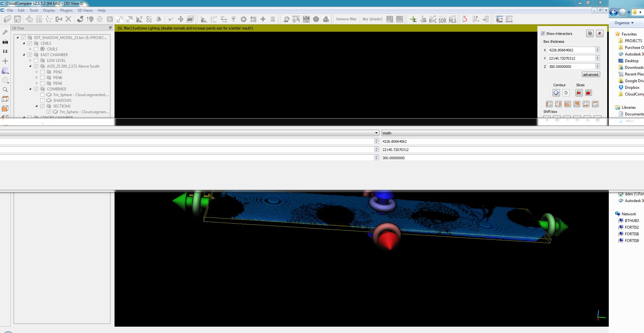Open the Organize dropdown in Explorer
644x333 pixels.
624,23
